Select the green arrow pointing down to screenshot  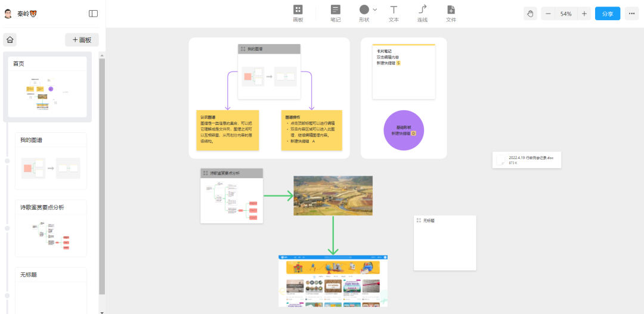pyautogui.click(x=333, y=235)
